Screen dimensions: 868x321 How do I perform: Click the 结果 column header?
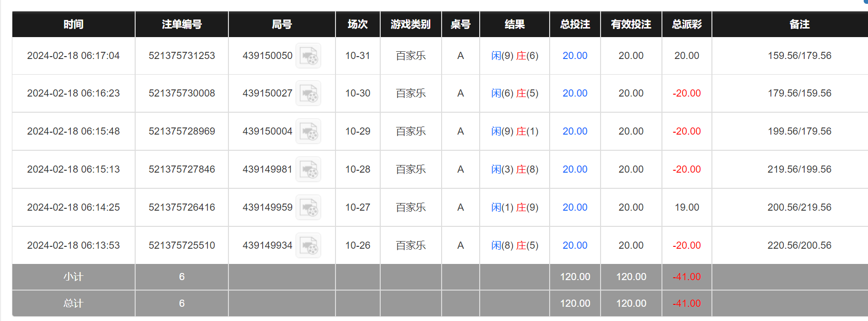pos(514,24)
